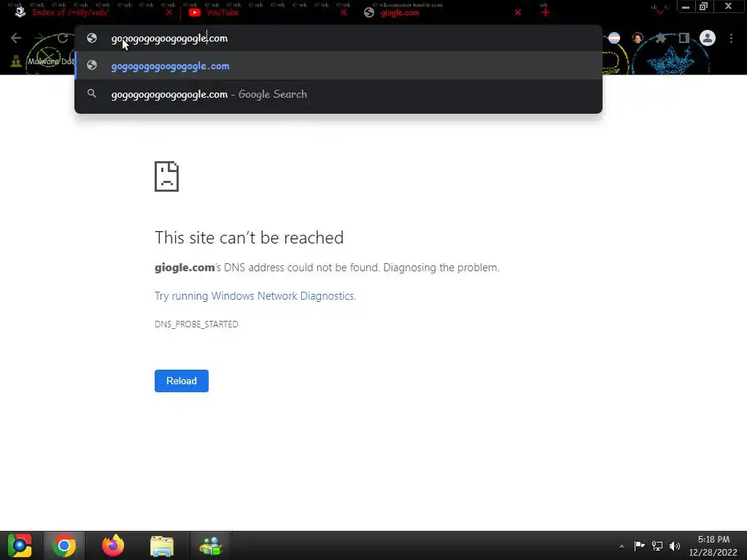Open Chrome's three-dot menu
The image size is (747, 560).
point(731,38)
